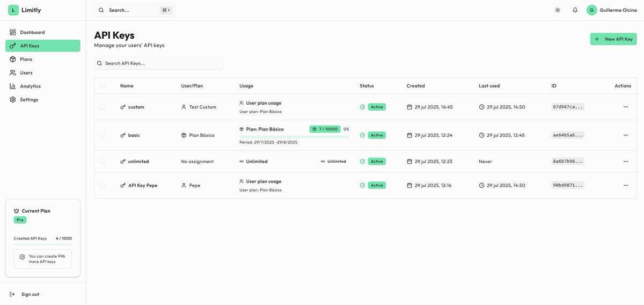The image size is (644, 305).
Task: Click the 7 / 10000 usage badge
Action: tap(325, 129)
